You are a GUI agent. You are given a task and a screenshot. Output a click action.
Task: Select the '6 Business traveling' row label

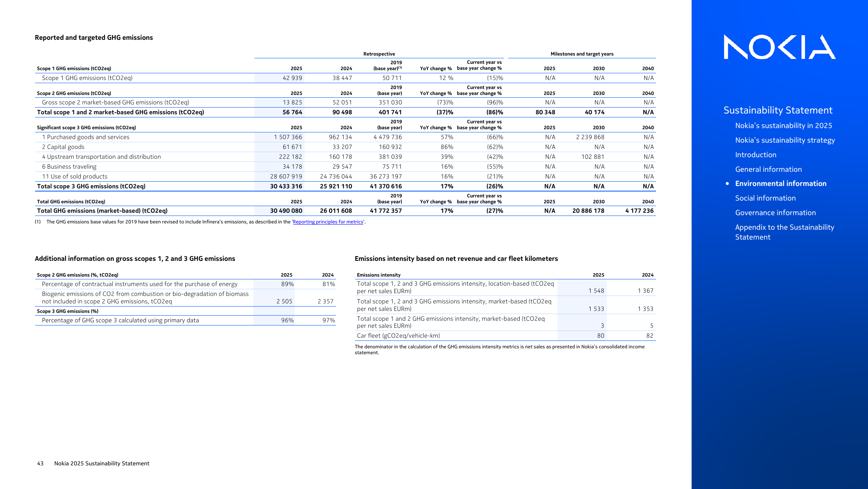pyautogui.click(x=69, y=167)
